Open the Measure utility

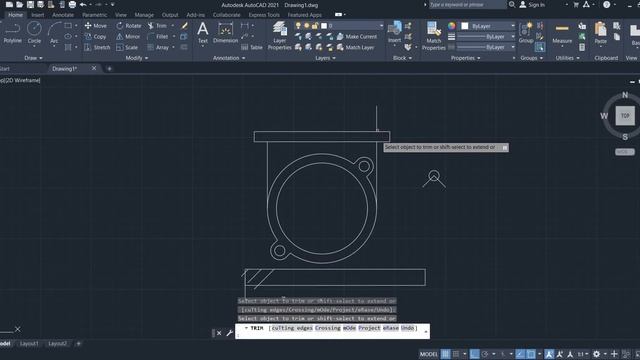[x=562, y=33]
